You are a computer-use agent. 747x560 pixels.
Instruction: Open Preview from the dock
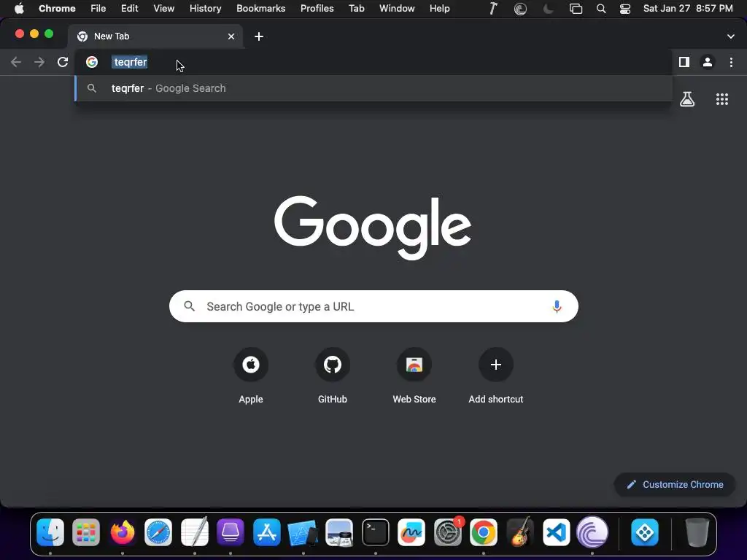coord(339,532)
